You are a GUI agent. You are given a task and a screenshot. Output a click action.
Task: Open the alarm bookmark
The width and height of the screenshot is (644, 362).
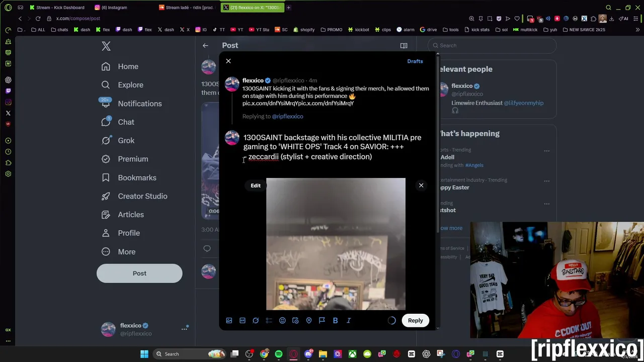[x=406, y=30]
